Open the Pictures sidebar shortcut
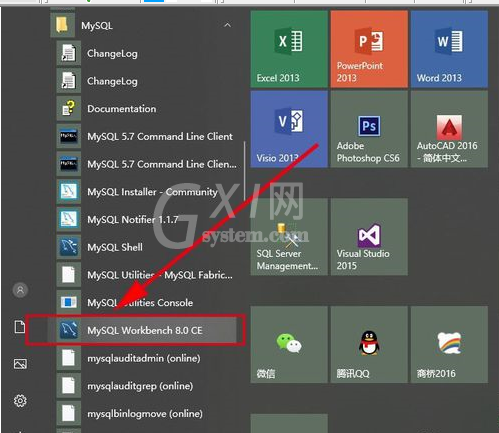 tap(20, 364)
